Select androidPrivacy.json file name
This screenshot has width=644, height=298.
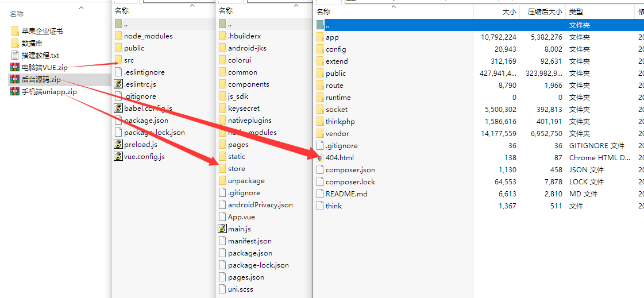(x=260, y=205)
